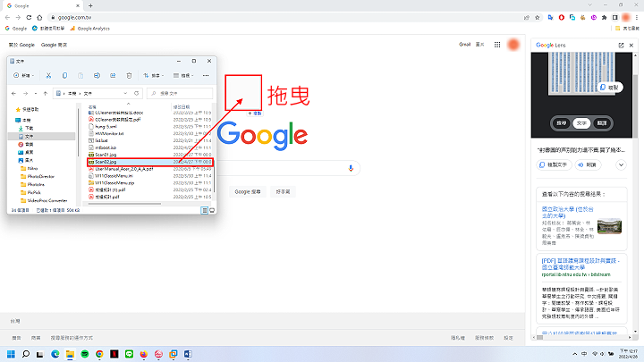Open a new Chrome tab
Viewport: 644px width, 362px height.
tap(90, 5)
